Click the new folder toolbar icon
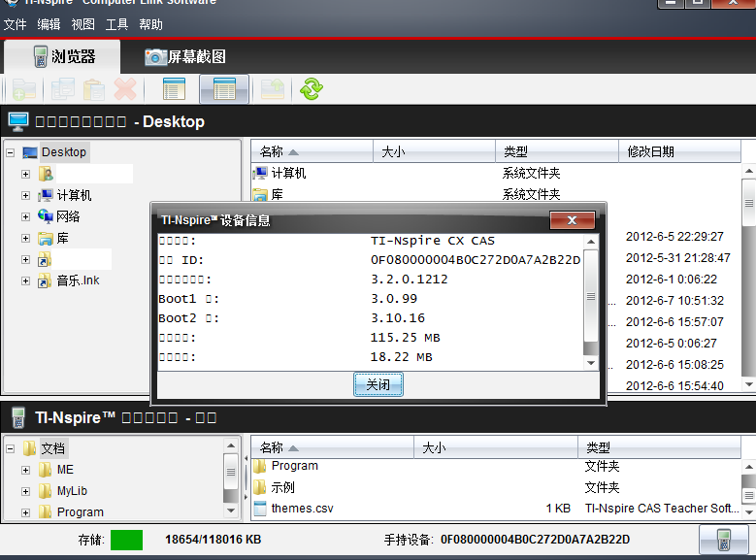Viewport: 756px width, 560px height. coord(24,89)
